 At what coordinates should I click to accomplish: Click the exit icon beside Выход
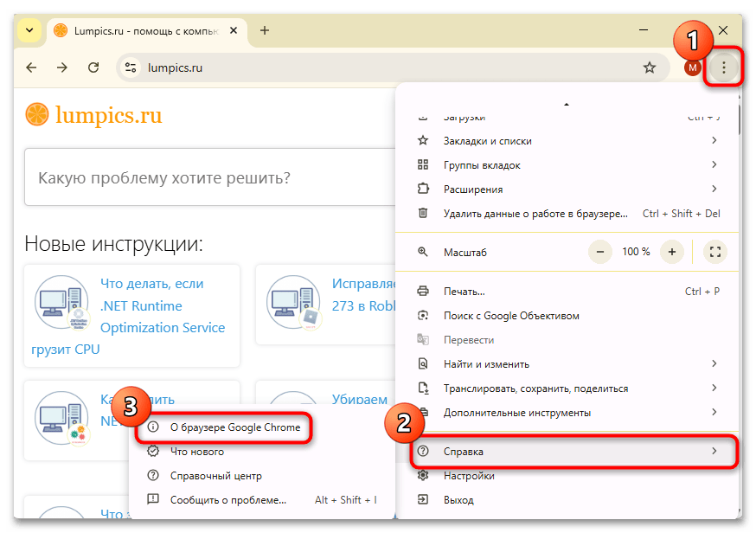coord(423,499)
